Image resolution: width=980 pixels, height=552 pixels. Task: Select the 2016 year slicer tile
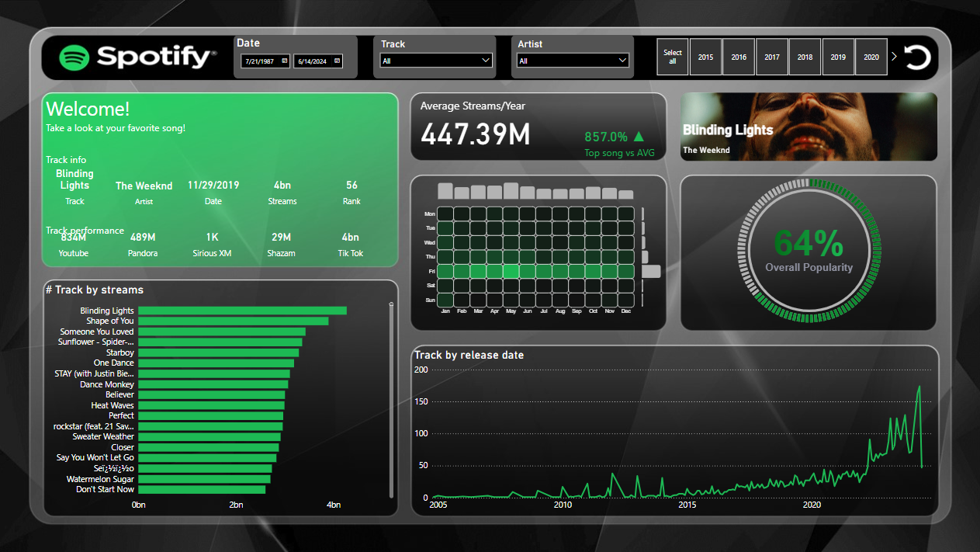pyautogui.click(x=739, y=57)
